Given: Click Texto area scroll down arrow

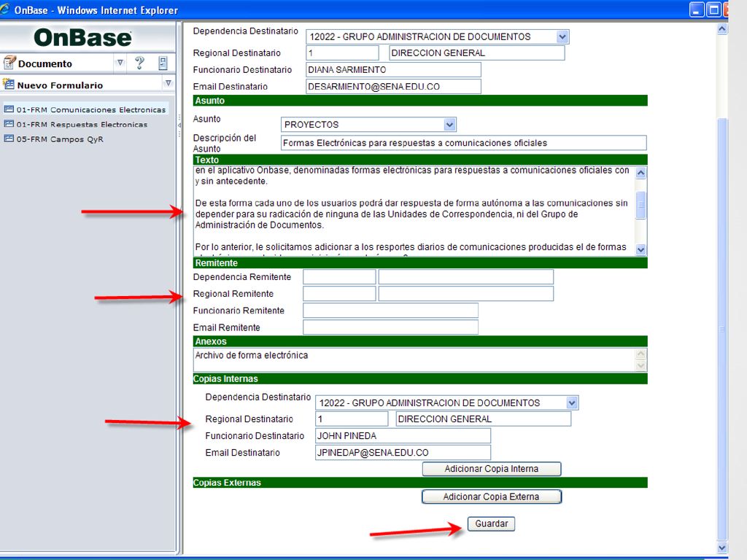Looking at the screenshot, I should click(x=640, y=249).
